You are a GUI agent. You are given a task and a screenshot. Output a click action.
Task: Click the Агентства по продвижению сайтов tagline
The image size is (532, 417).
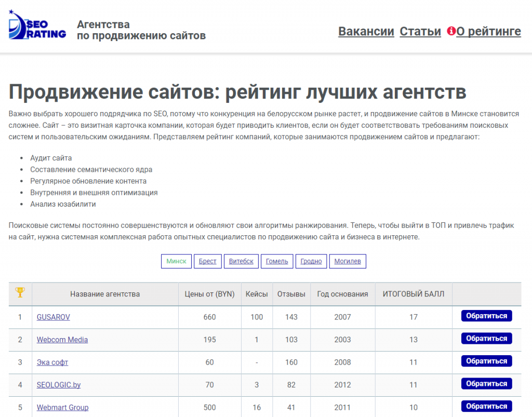click(x=141, y=30)
